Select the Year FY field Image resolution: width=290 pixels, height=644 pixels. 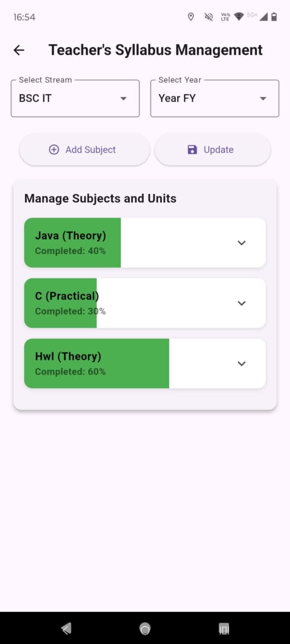coord(215,98)
